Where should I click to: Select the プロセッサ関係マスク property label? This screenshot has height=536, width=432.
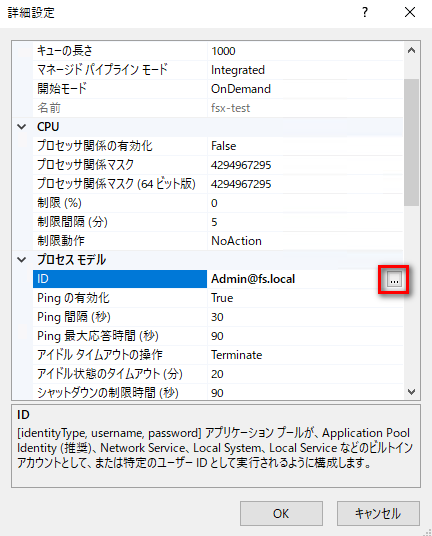(85, 165)
